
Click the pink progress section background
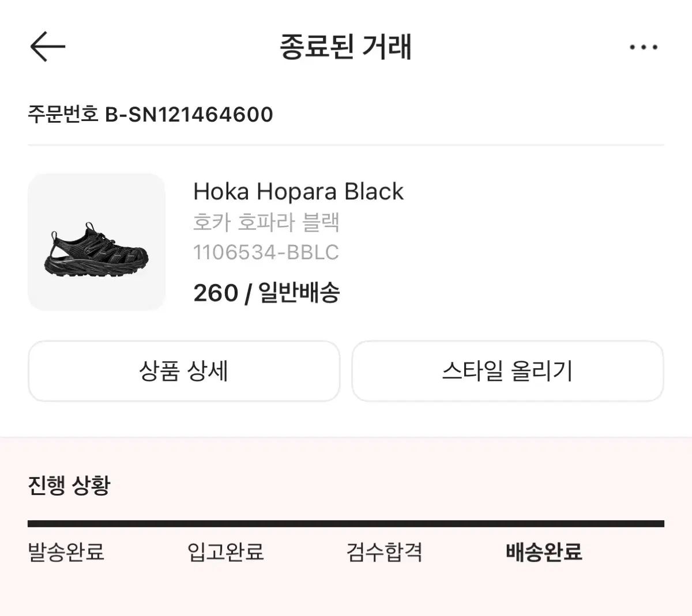point(346,594)
